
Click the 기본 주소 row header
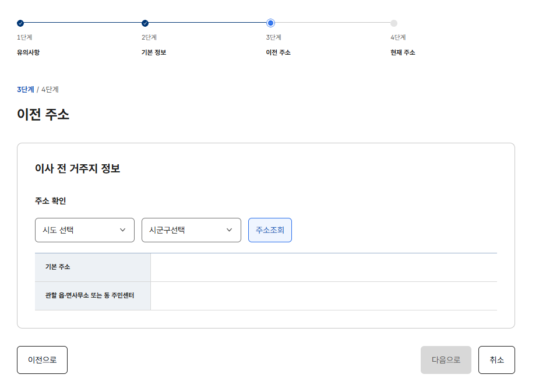pos(93,267)
